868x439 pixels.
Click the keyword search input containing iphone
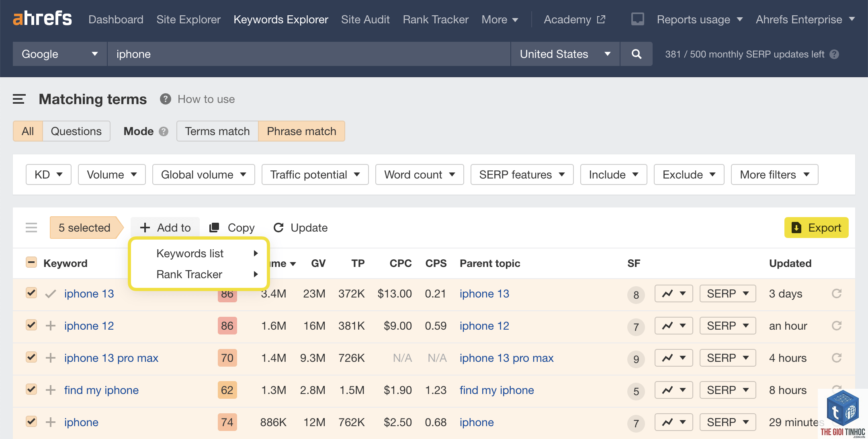click(x=309, y=54)
